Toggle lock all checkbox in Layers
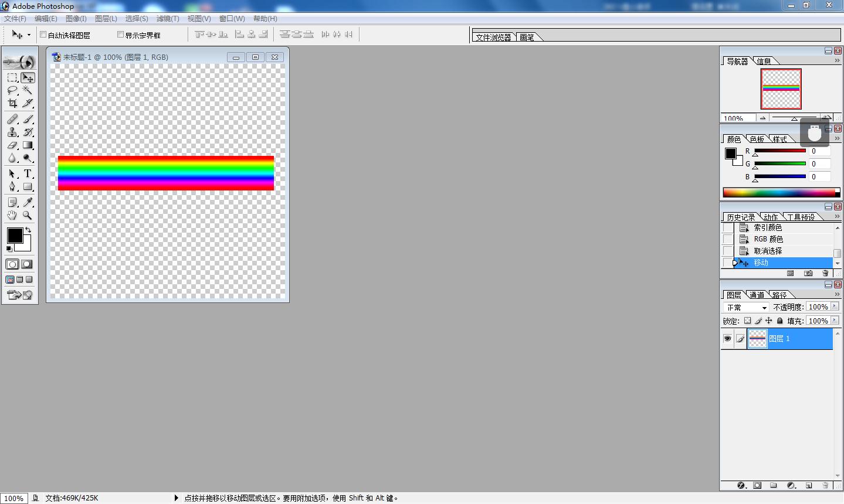This screenshot has height=504, width=844. click(x=779, y=321)
